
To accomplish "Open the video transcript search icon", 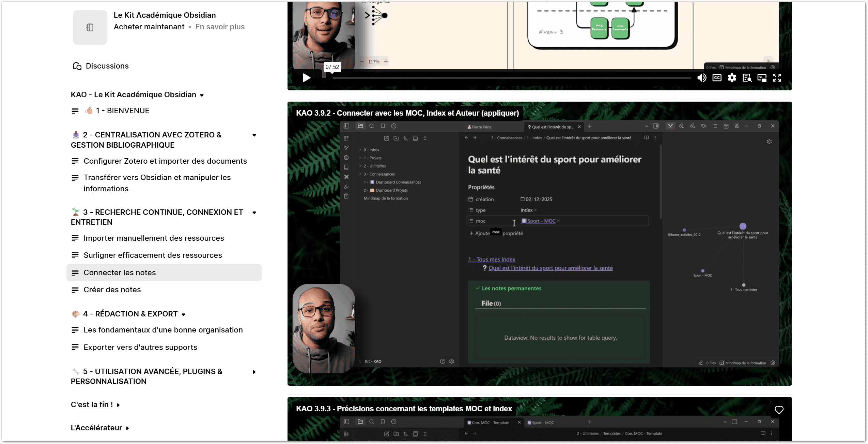I will coord(747,78).
